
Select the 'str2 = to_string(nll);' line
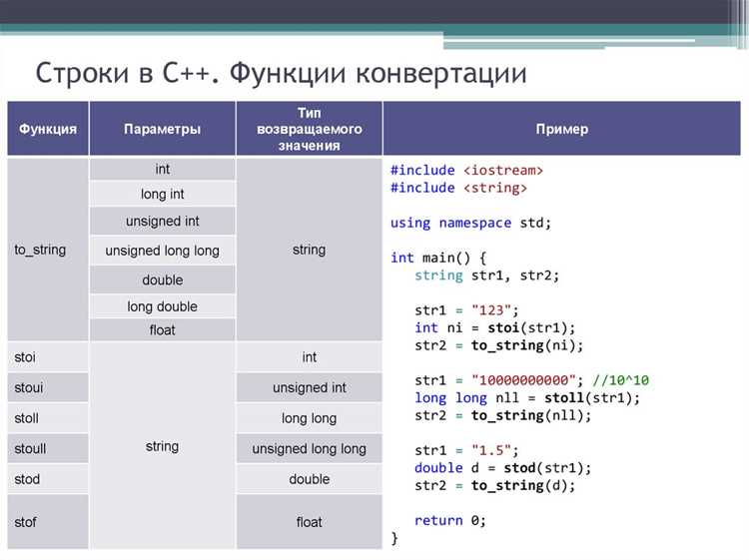pos(503,416)
